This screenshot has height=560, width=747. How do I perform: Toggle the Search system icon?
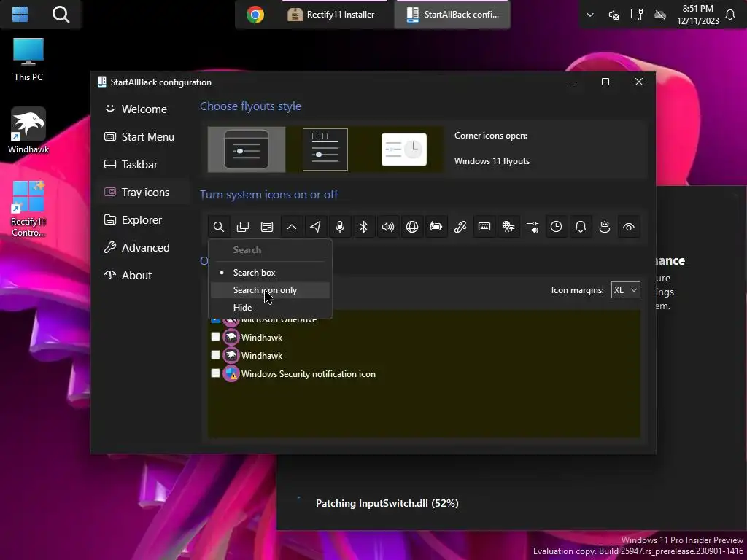click(x=219, y=227)
